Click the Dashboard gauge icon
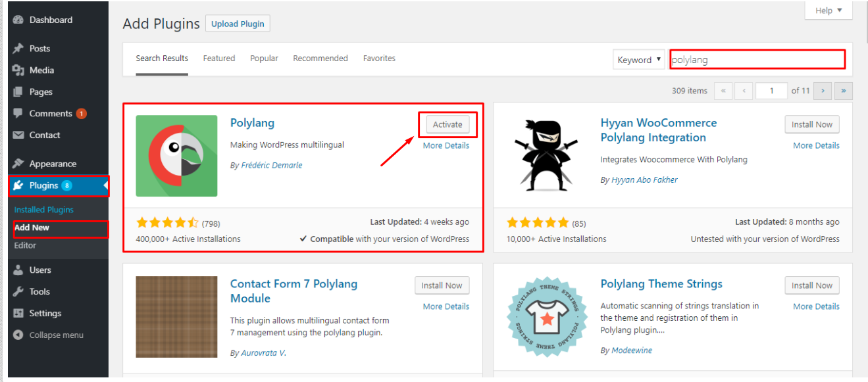This screenshot has width=868, height=382. pos(18,20)
